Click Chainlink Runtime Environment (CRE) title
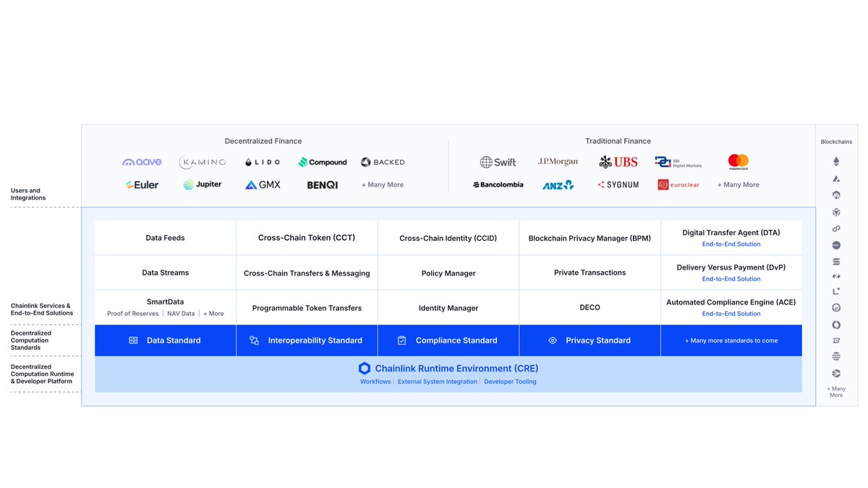Screen dimensions: 868x488 (456, 369)
